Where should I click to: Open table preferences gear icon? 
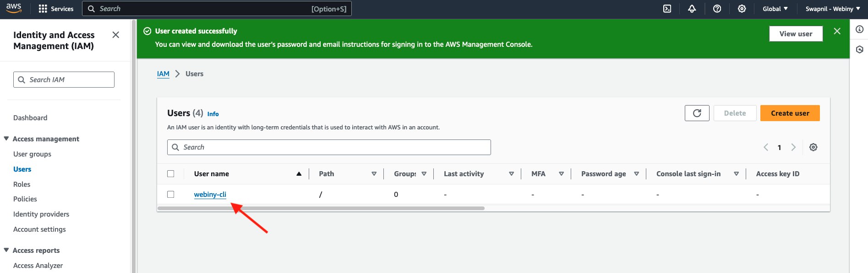(x=813, y=147)
